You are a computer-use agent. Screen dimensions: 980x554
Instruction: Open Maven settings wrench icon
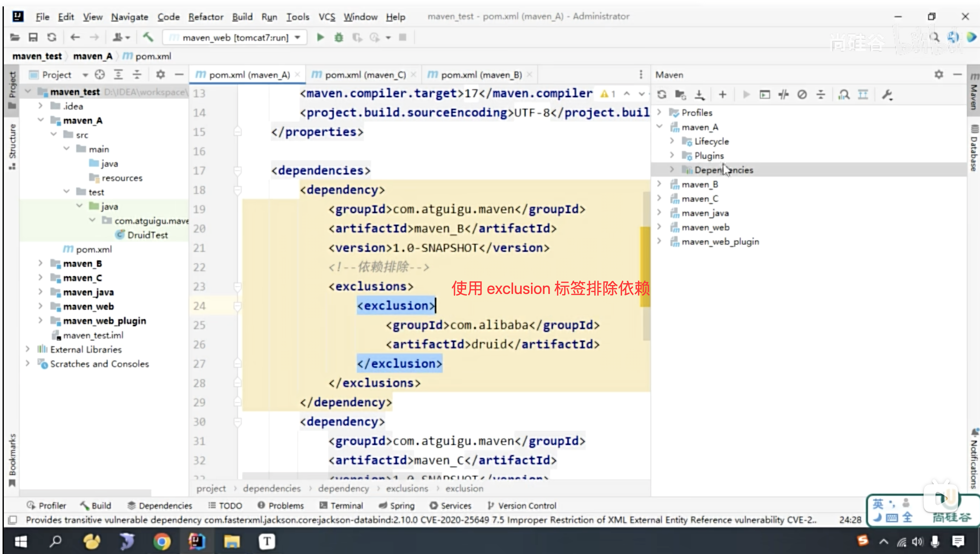(887, 94)
